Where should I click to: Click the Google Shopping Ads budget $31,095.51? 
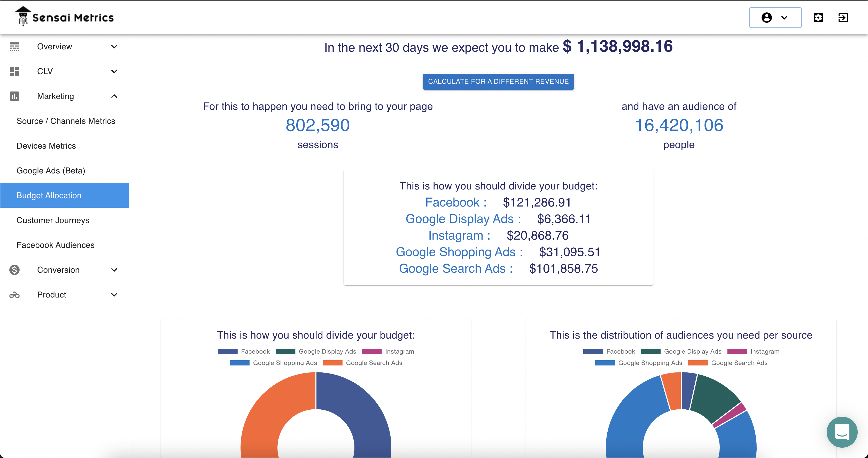point(570,252)
